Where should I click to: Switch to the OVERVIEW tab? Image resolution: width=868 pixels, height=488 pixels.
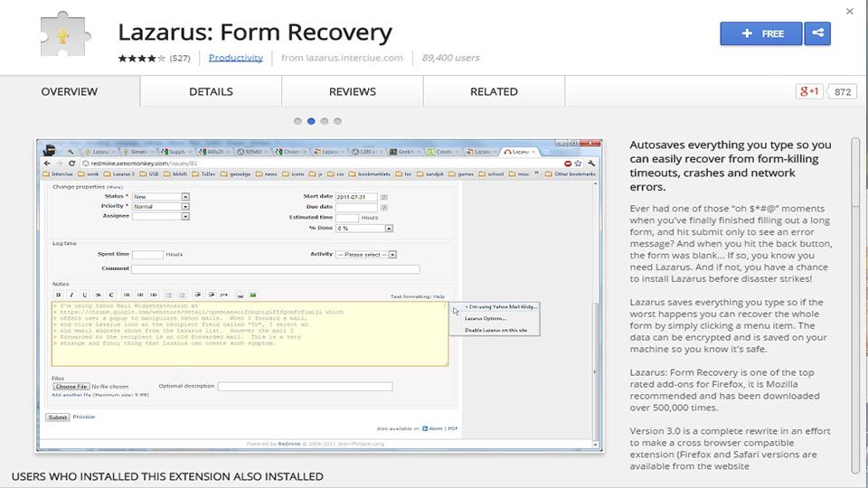point(70,91)
